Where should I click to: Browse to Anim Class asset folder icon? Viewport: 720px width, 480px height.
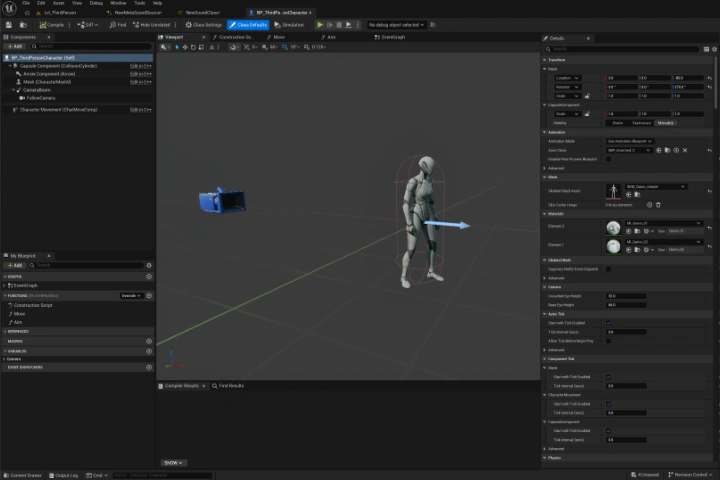[667, 150]
